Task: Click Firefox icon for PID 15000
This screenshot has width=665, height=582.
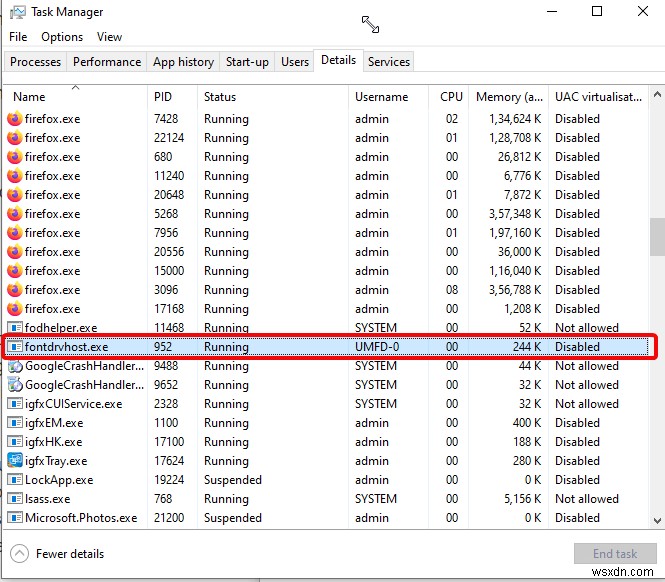Action: click(15, 271)
